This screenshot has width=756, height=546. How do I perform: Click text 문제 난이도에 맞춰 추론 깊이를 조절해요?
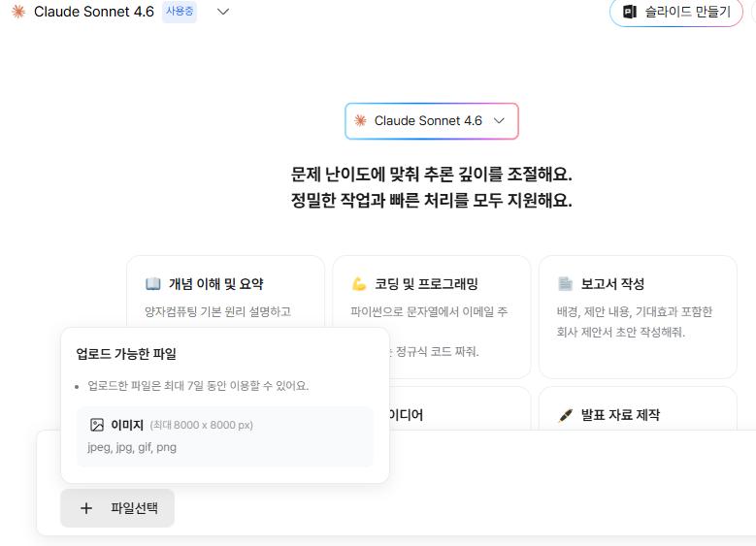point(432,174)
